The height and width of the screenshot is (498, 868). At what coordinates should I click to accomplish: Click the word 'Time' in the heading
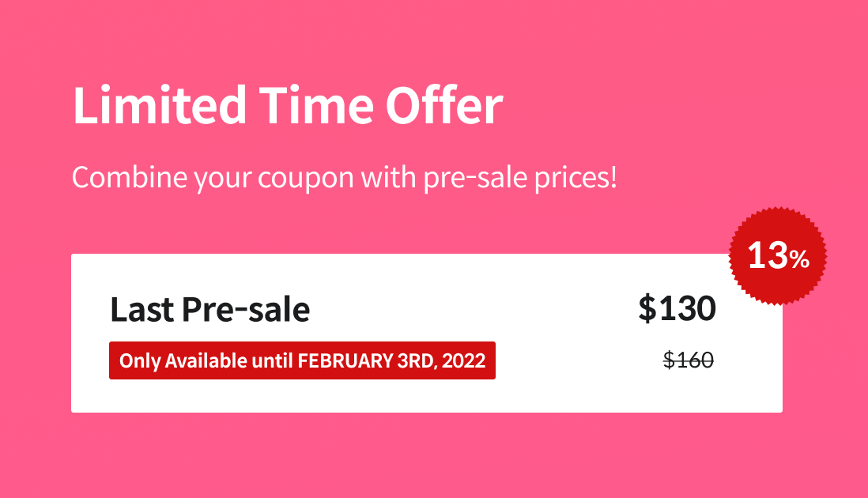point(316,105)
